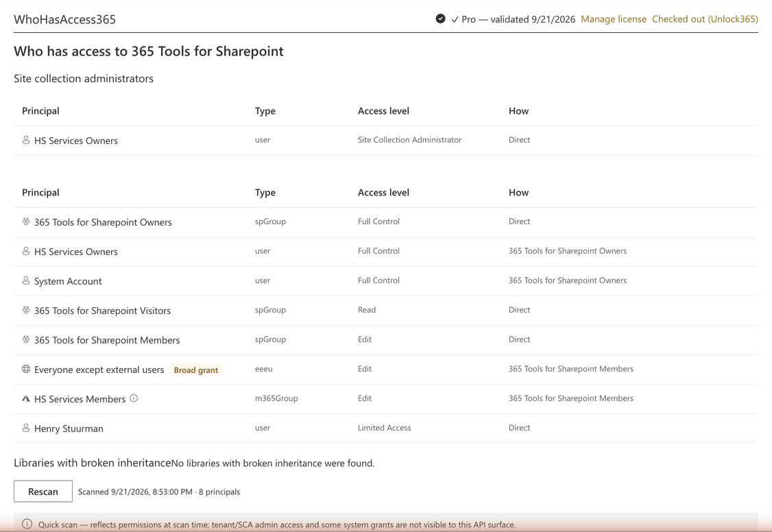Click the validated checkmark badge icon
The height and width of the screenshot is (532, 772).
[441, 19]
